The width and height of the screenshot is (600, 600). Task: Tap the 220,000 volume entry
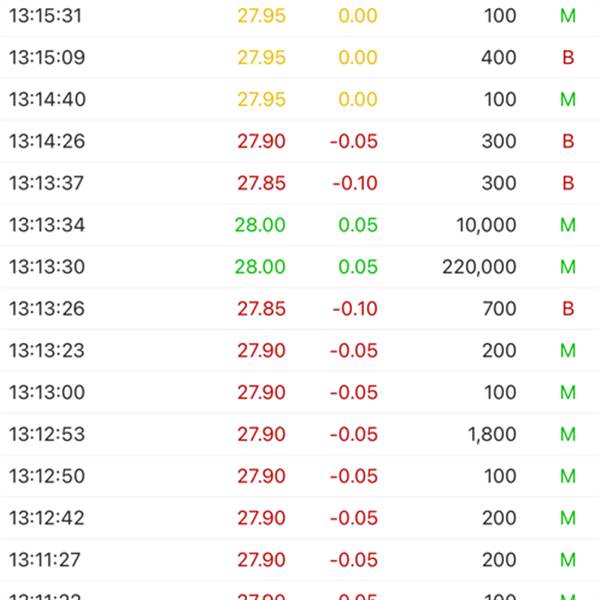click(479, 267)
